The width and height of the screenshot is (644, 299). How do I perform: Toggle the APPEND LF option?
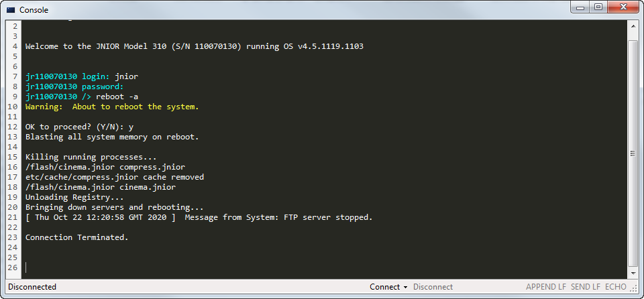(x=546, y=287)
